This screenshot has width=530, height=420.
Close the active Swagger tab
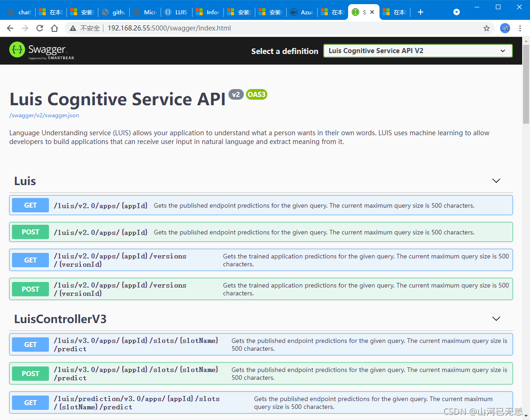tap(372, 12)
